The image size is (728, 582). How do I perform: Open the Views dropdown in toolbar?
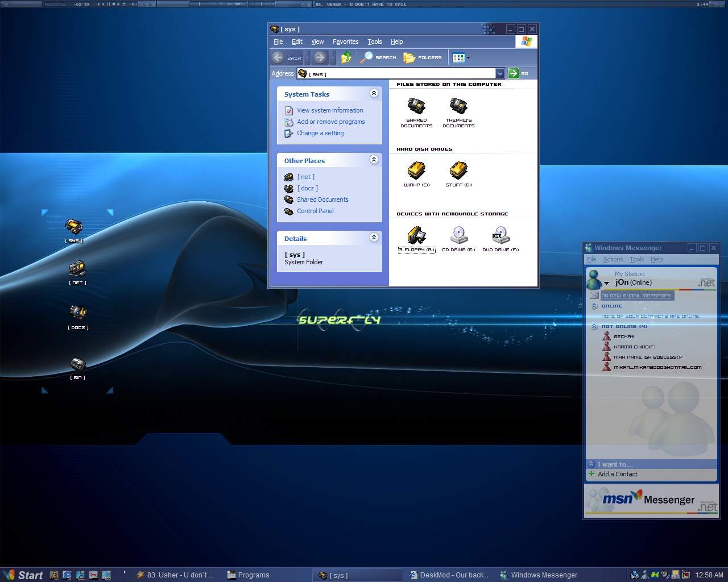[461, 57]
